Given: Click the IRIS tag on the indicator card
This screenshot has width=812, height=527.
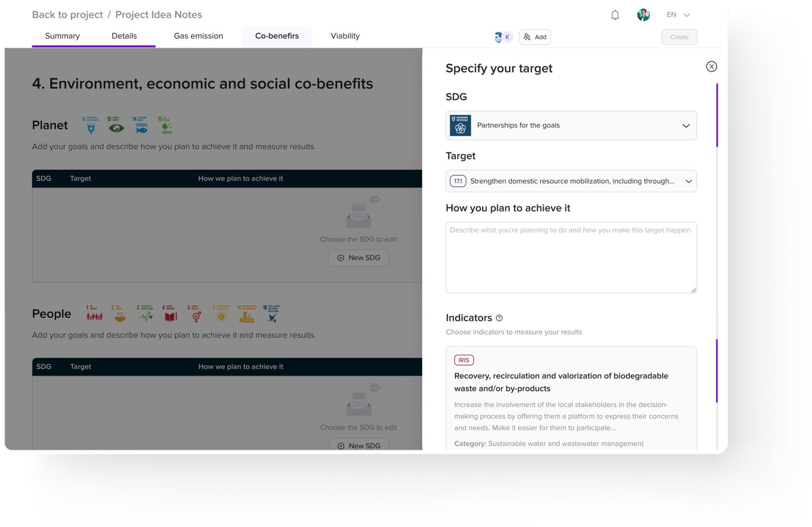Looking at the screenshot, I should coord(464,360).
